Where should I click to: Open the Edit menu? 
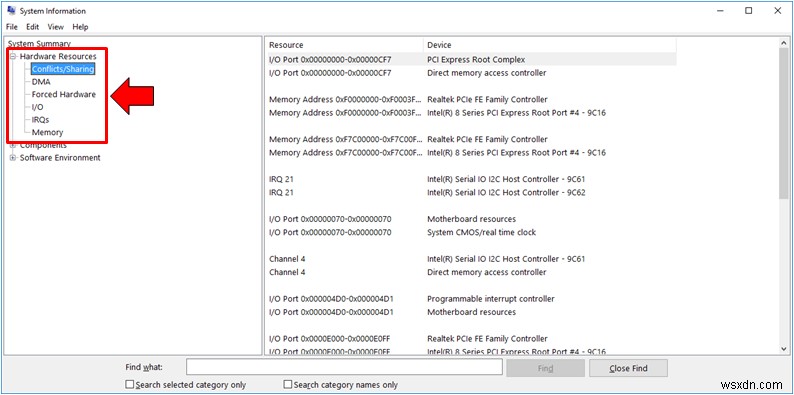[x=33, y=27]
